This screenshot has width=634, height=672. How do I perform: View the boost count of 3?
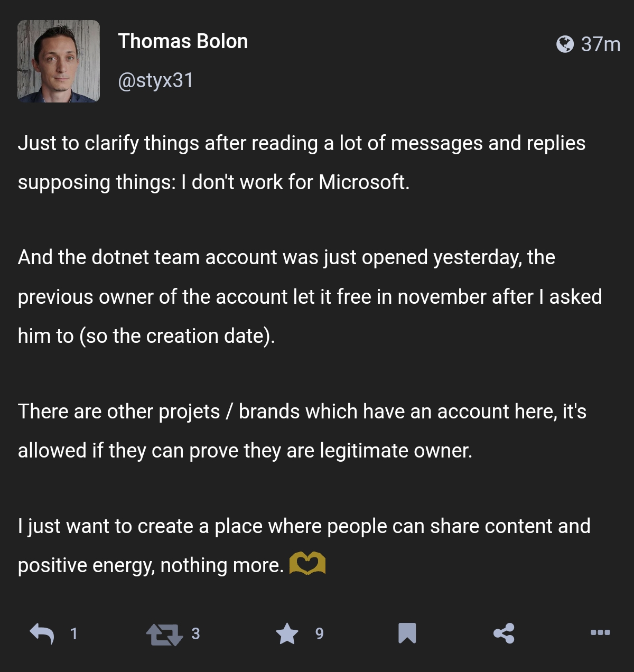pyautogui.click(x=195, y=633)
